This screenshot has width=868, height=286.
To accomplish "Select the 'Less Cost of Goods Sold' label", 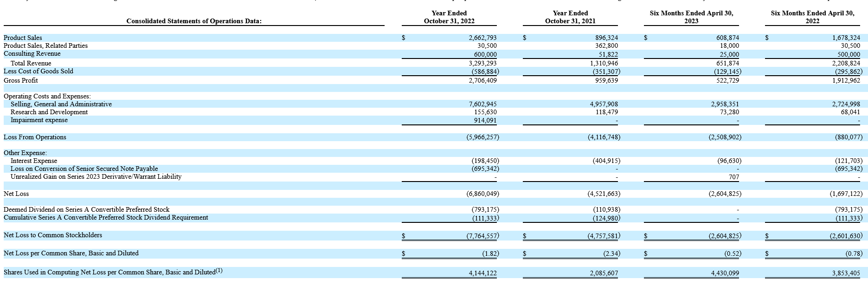I will pyautogui.click(x=39, y=71).
